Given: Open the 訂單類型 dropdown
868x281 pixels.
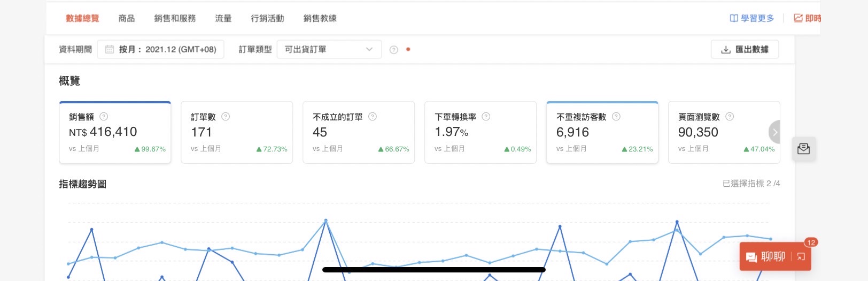Looking at the screenshot, I should point(329,49).
